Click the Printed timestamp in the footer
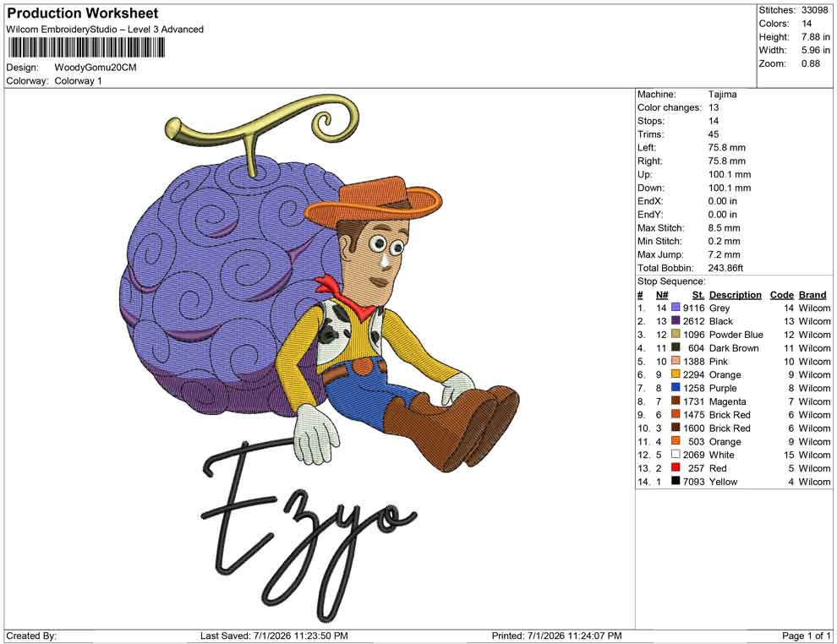The width and height of the screenshot is (837, 644). pos(556,636)
